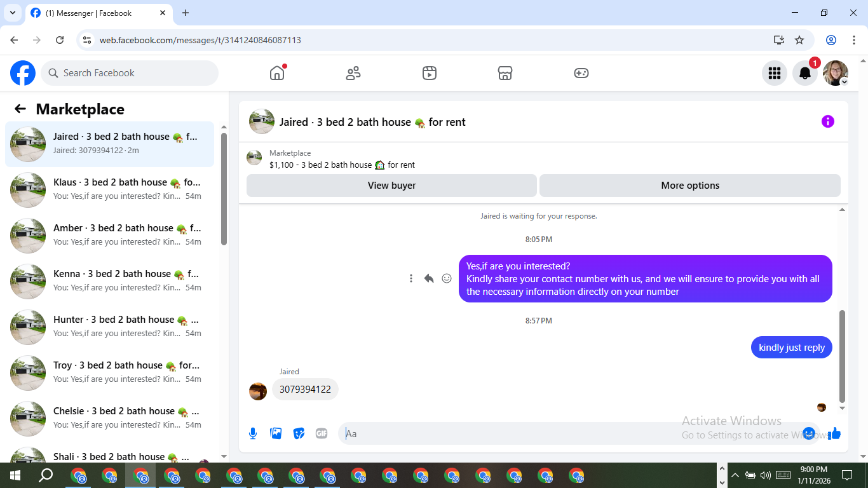Click the message text input field
The height and width of the screenshot is (488, 868).
(572, 433)
